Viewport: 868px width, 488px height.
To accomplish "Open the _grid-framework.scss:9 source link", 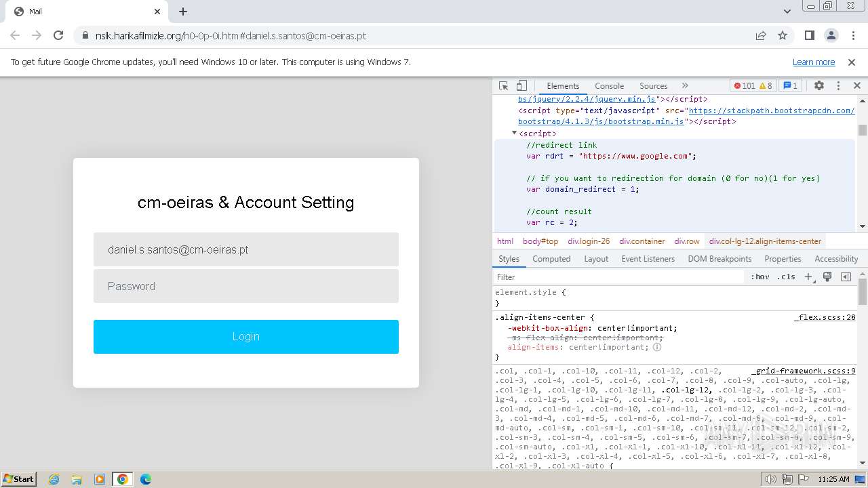I will coord(804,371).
